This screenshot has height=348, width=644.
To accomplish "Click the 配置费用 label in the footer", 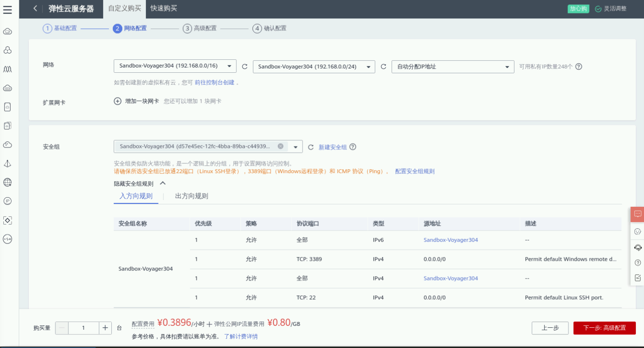I will [x=143, y=324].
